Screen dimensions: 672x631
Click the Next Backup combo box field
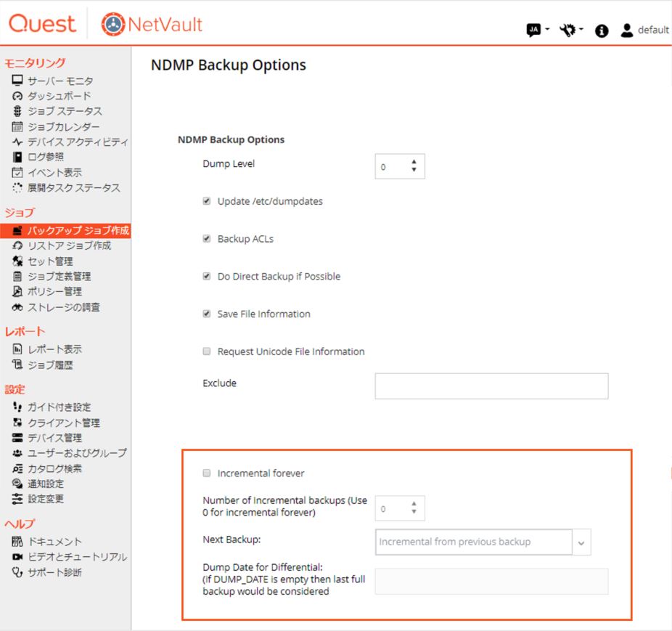click(474, 542)
